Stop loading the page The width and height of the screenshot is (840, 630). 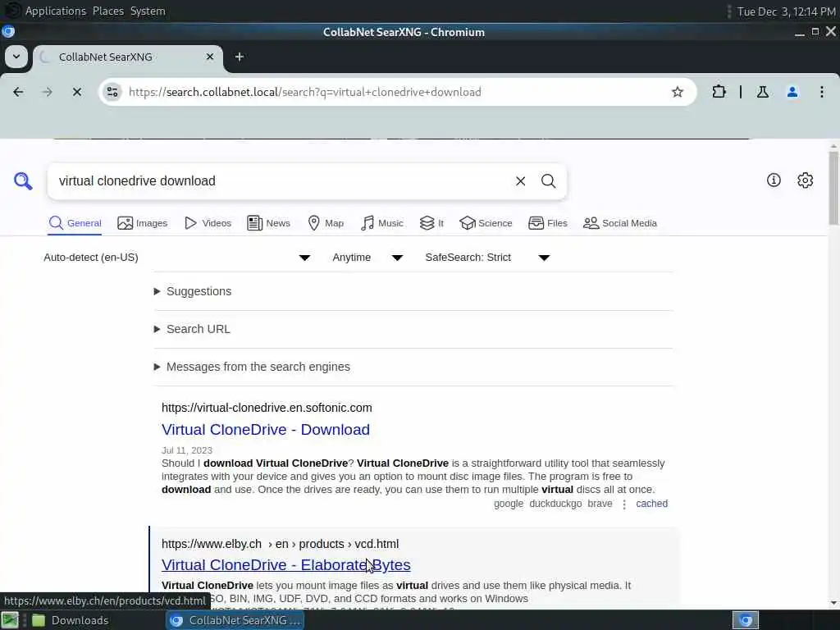tap(76, 92)
